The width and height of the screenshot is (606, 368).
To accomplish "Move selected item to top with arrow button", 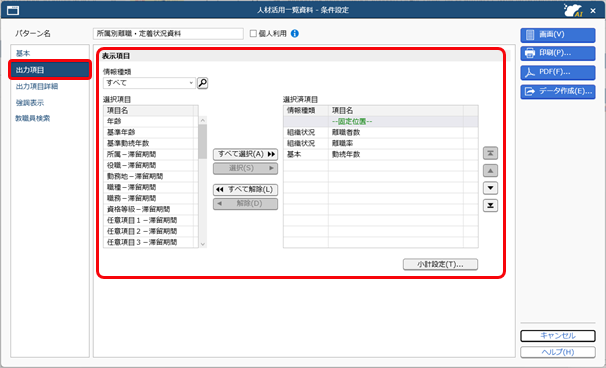I will 490,153.
